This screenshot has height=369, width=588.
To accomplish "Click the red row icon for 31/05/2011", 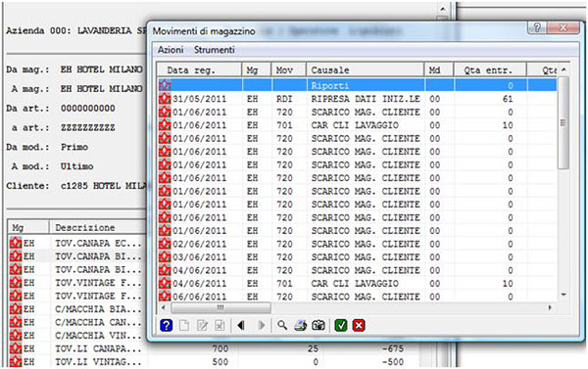I will click(x=165, y=99).
